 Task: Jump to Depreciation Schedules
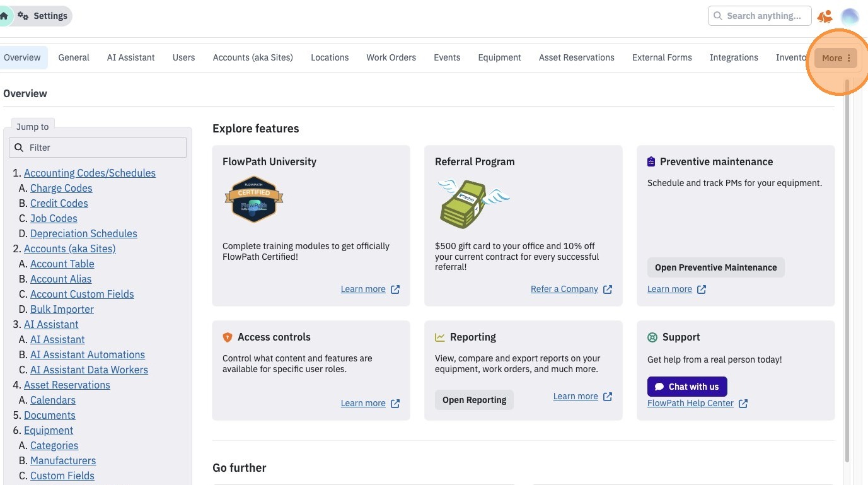coord(84,233)
